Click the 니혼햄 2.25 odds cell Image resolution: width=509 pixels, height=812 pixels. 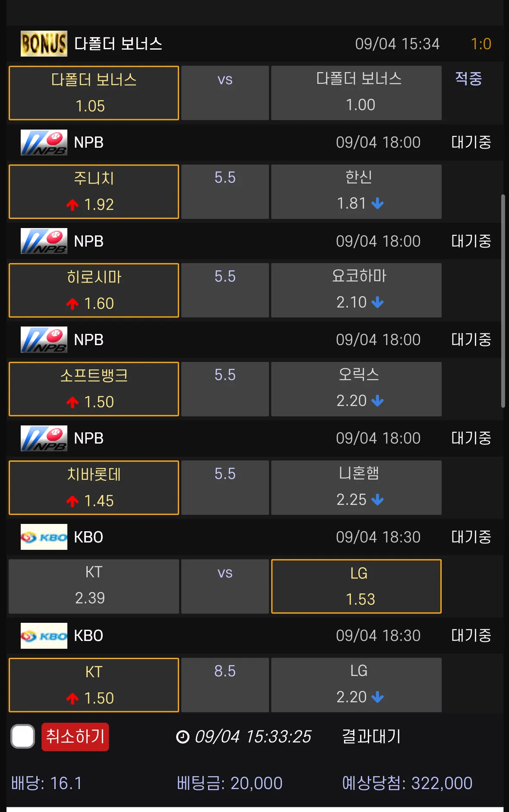click(356, 488)
